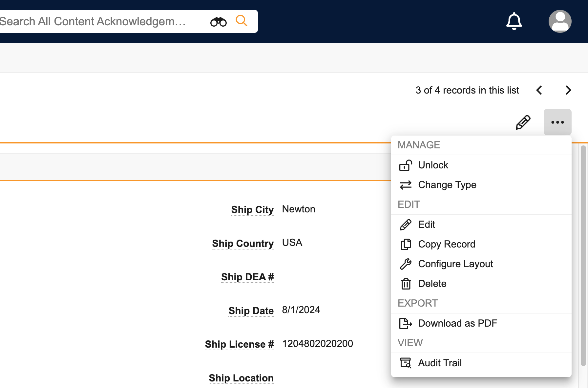Select Unlock from the Manage menu
The height and width of the screenshot is (388, 588).
pyautogui.click(x=433, y=165)
